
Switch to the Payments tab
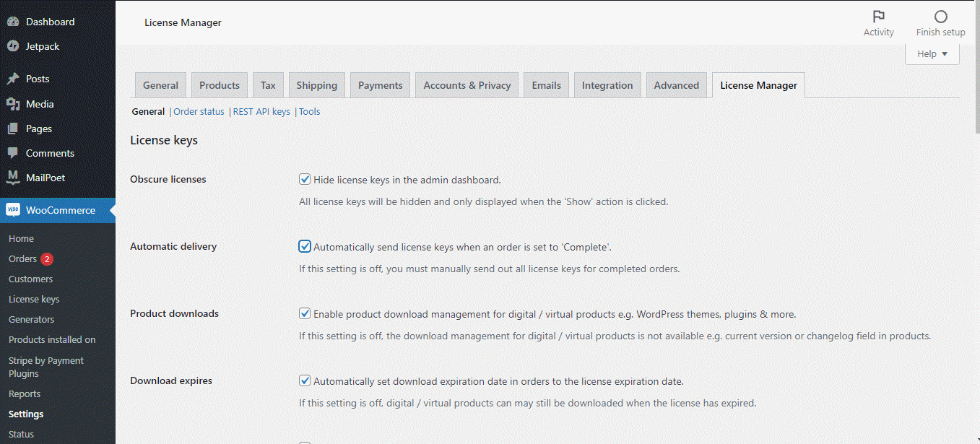point(380,85)
